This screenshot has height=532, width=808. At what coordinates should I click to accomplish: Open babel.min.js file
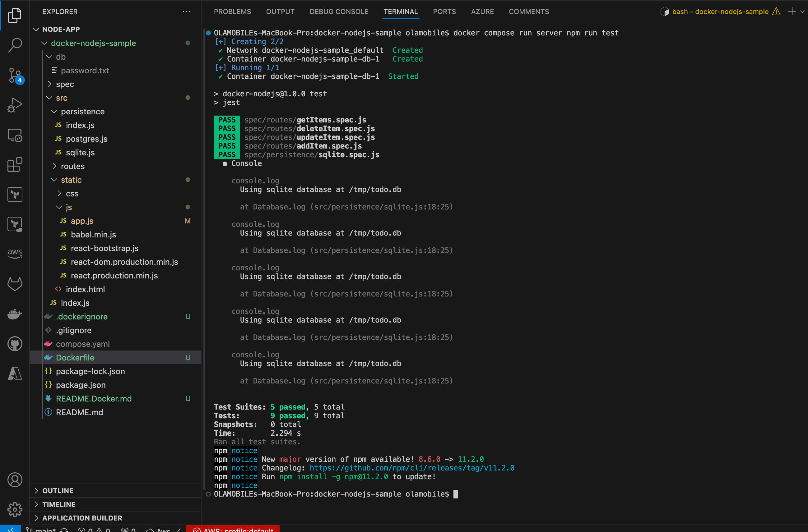115,234
